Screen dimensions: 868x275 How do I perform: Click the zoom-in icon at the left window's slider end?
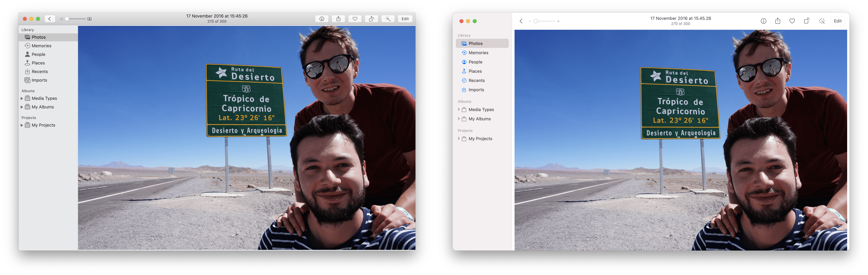pyautogui.click(x=89, y=19)
